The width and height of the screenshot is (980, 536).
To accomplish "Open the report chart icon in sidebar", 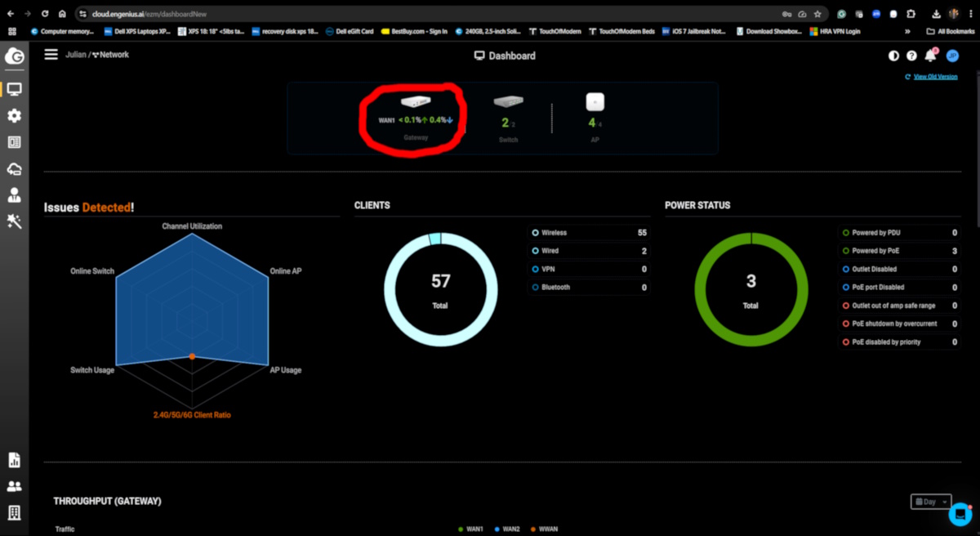I will (14, 460).
